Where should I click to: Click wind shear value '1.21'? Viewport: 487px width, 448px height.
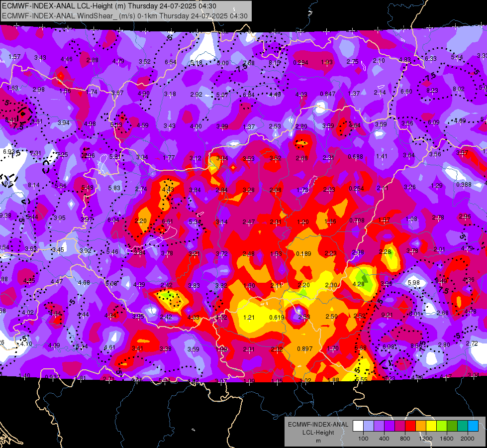(x=249, y=317)
